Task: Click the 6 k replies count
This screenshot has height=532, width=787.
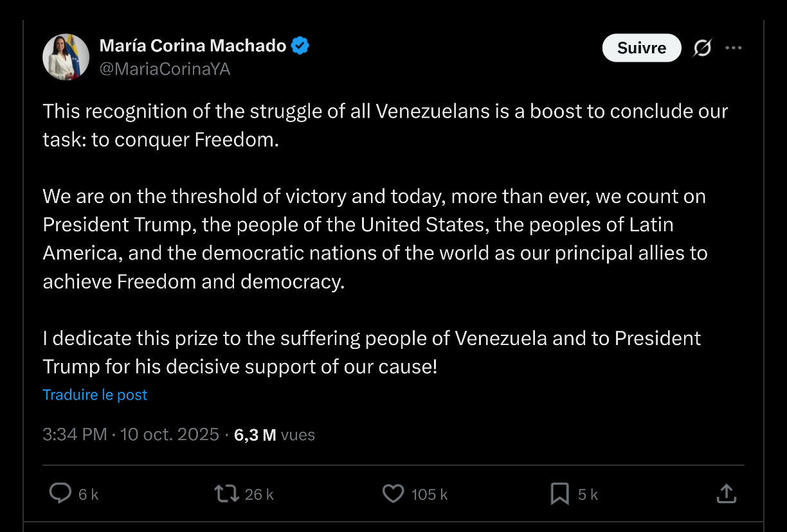Action: (88, 494)
